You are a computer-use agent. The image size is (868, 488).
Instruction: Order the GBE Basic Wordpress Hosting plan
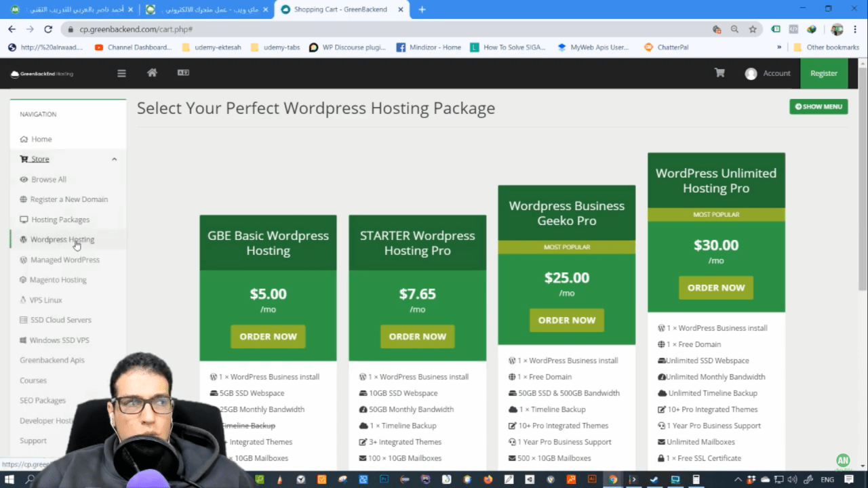pos(268,336)
